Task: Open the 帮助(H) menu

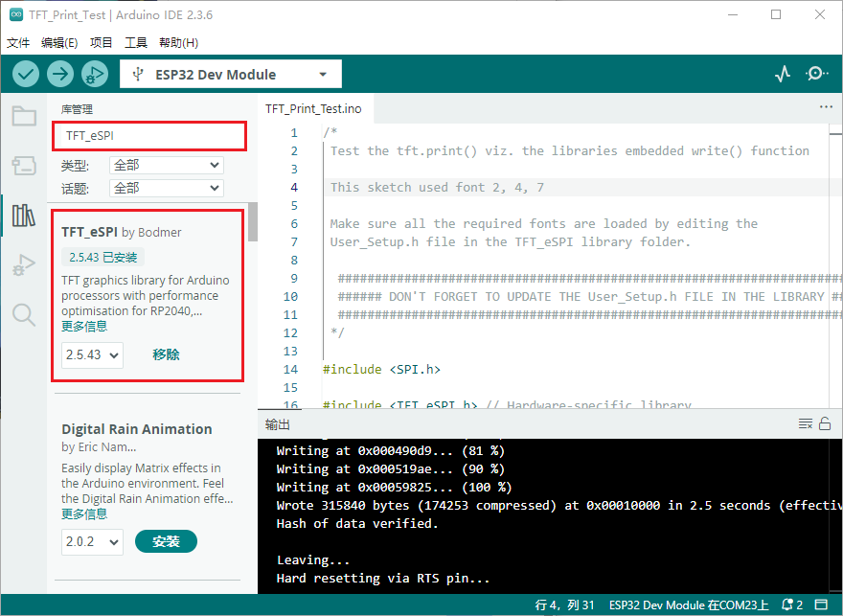Action: point(178,42)
